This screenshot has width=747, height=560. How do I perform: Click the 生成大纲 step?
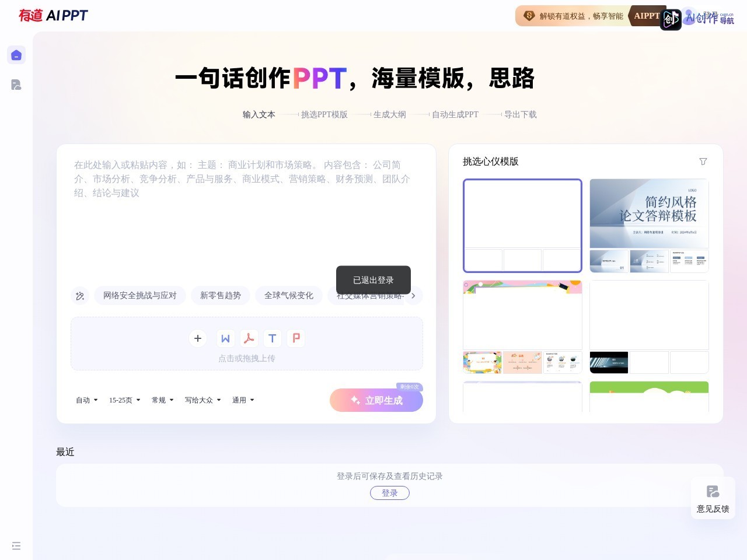[390, 114]
